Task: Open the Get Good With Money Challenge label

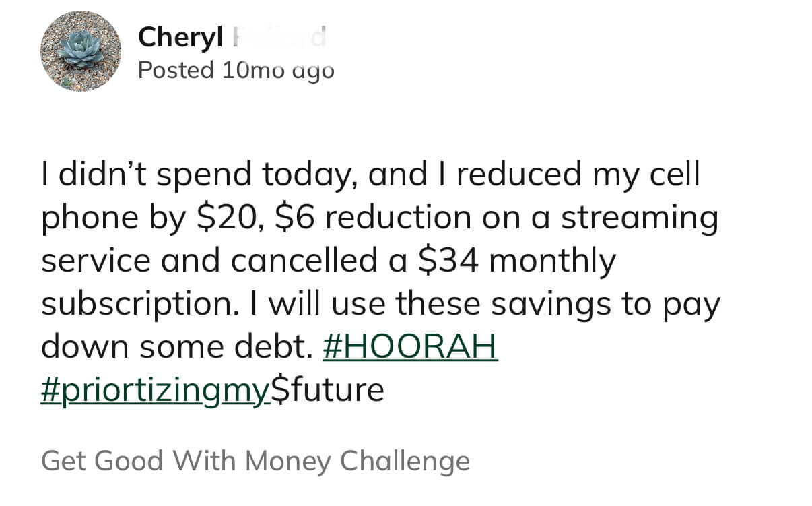Action: point(255,462)
